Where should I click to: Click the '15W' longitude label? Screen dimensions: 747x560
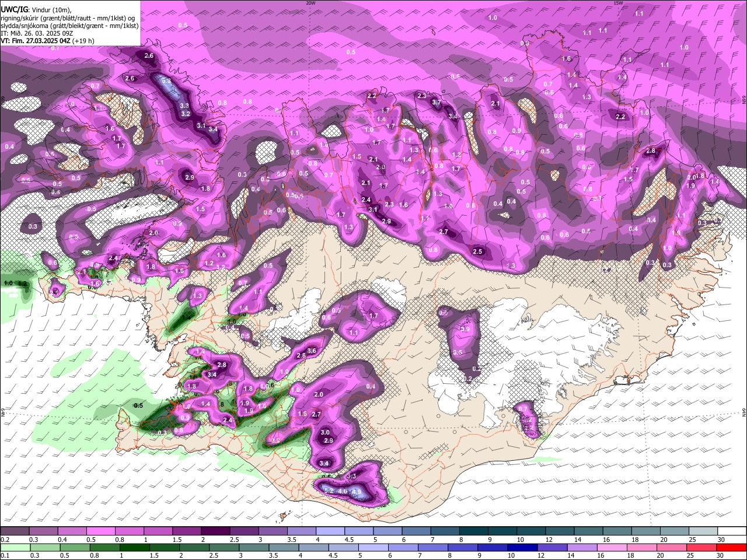(x=618, y=2)
